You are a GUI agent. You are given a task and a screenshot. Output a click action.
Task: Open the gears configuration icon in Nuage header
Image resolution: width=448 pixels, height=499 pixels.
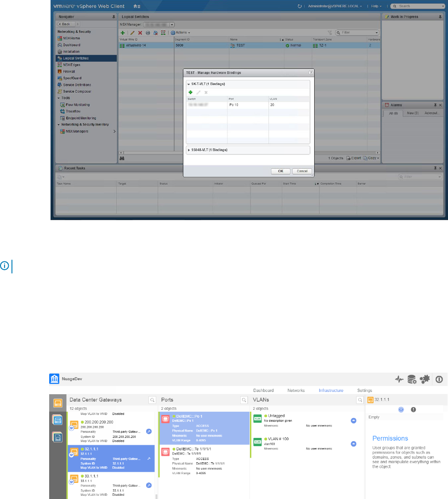(425, 379)
